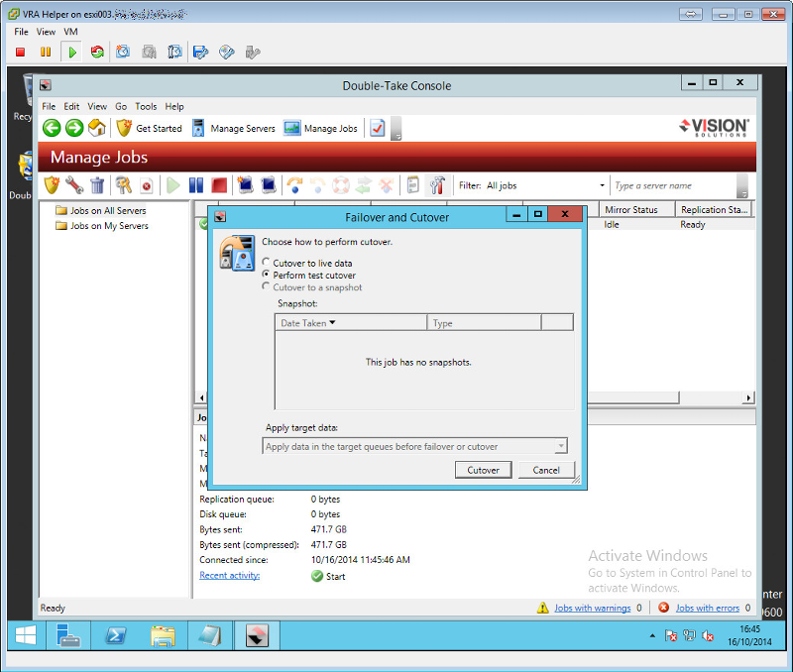Click the Failover or Cutover orange arrow icon
Viewport: 793px width, 672px height.
coord(294,185)
